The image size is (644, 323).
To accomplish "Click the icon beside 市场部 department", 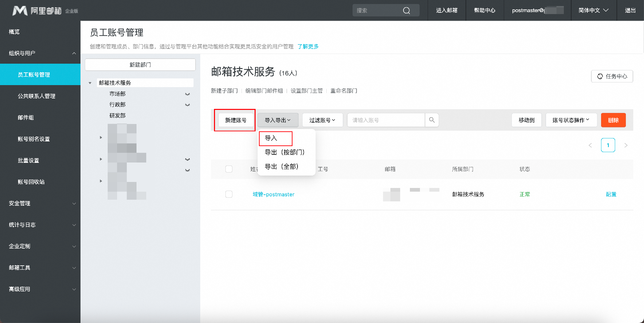I will [187, 94].
